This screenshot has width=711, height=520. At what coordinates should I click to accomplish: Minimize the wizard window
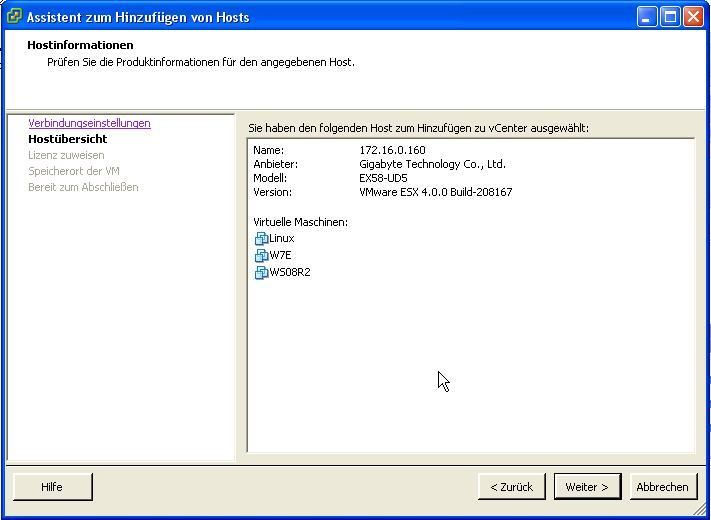pyautogui.click(x=647, y=17)
